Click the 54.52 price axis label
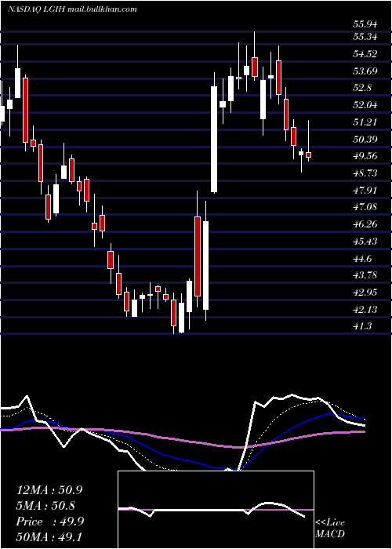 tap(365, 54)
